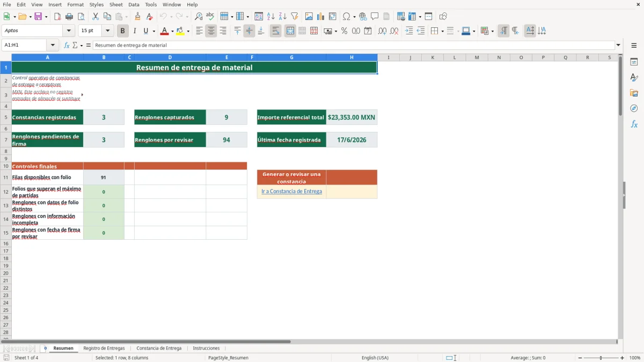Click the 100% zoom level
The width and height of the screenshot is (644, 362).
pos(635,358)
